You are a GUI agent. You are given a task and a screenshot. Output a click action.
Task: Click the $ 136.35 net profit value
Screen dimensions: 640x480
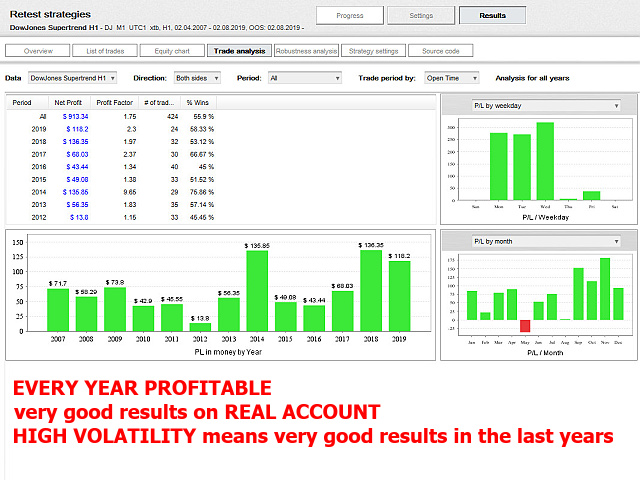[76, 142]
